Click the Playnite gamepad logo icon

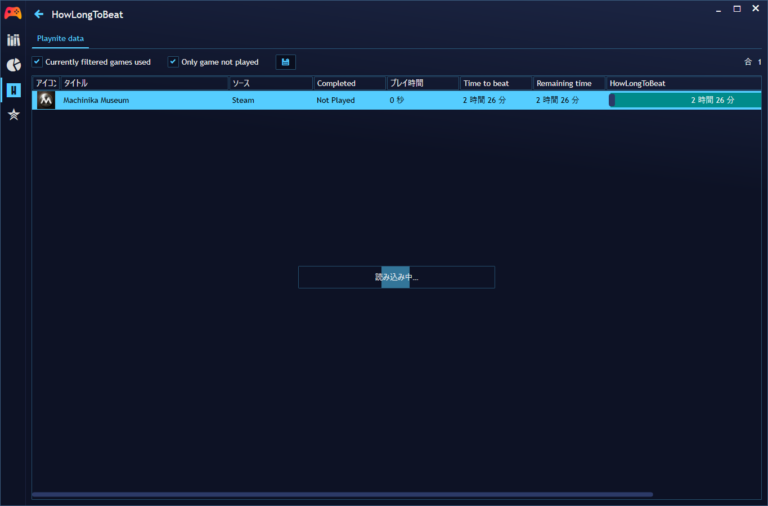(13, 14)
